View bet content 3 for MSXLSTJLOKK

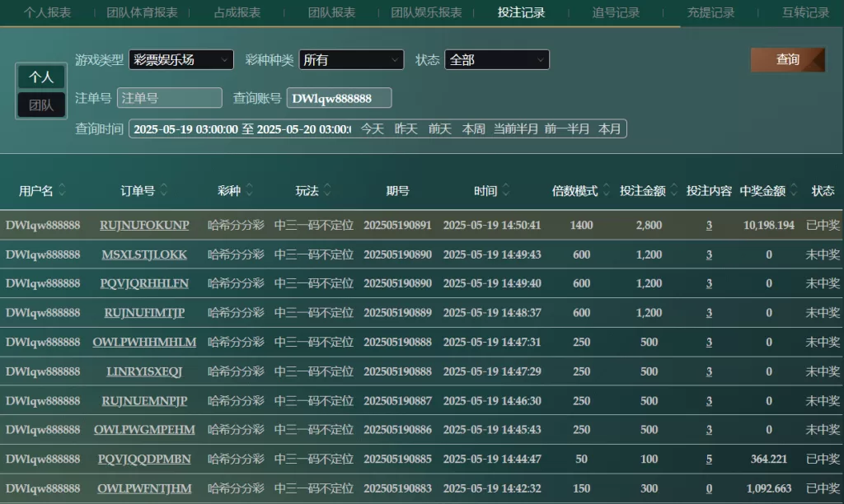click(709, 254)
